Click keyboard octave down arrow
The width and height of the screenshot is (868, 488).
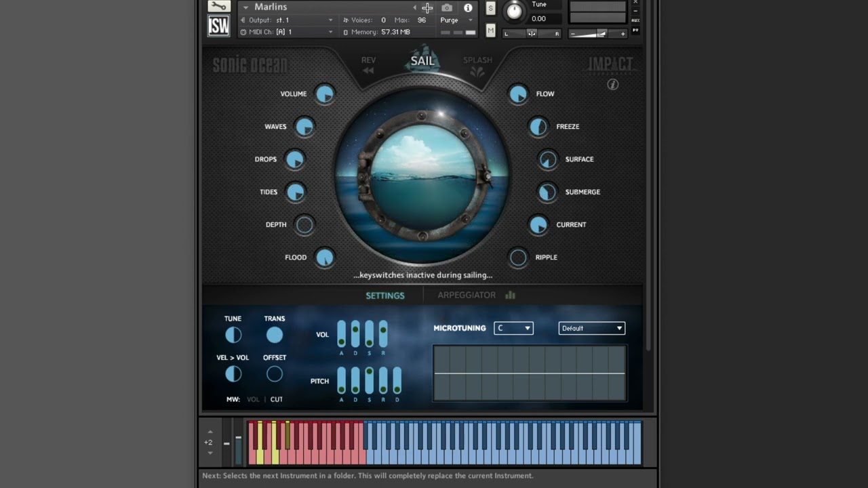click(210, 453)
